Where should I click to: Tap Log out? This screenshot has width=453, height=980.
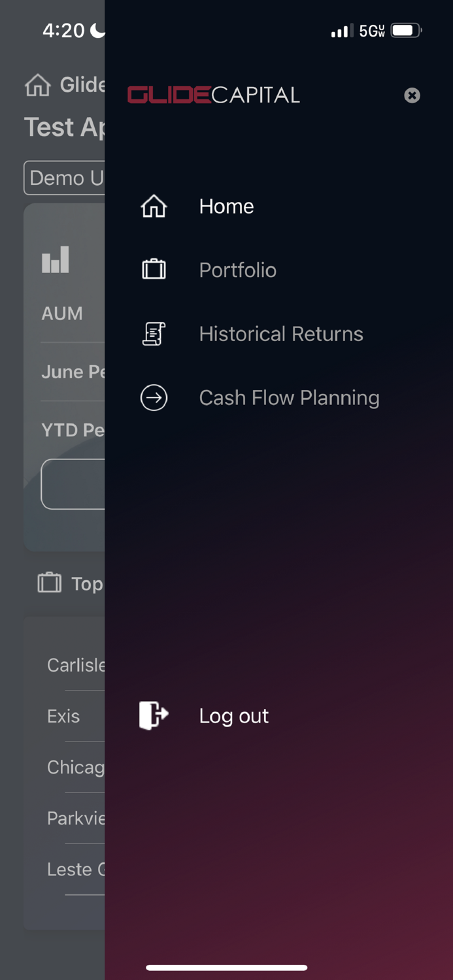233,715
